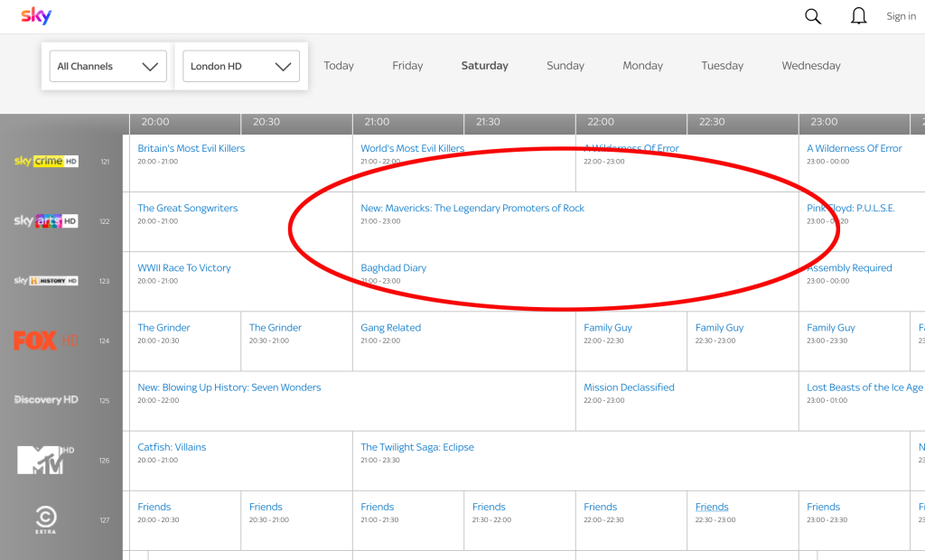Expand the London HD region dropdown
925x560 pixels.
[240, 66]
